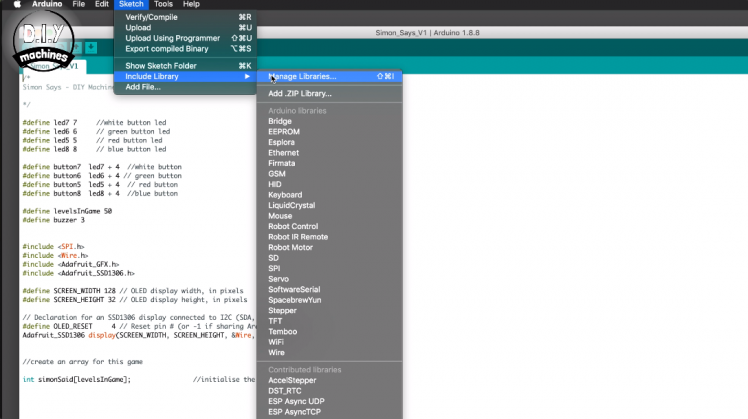Choose Add .ZIP Library option
This screenshot has width=748, height=419.
(299, 94)
